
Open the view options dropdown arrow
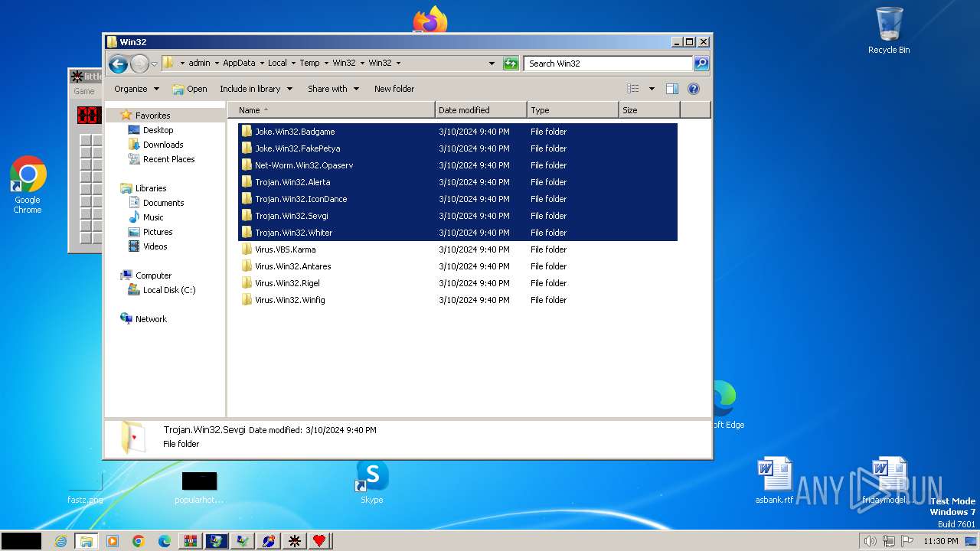(652, 89)
